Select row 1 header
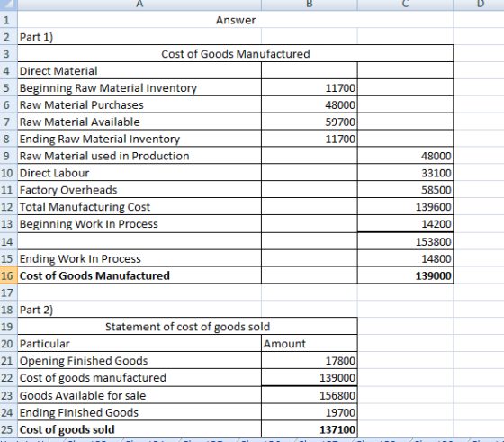The image size is (504, 442). point(9,20)
